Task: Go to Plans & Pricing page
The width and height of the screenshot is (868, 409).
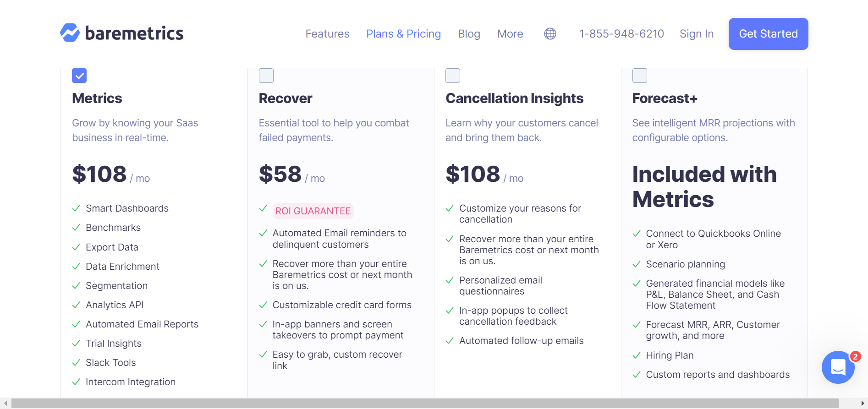Action: 403,34
